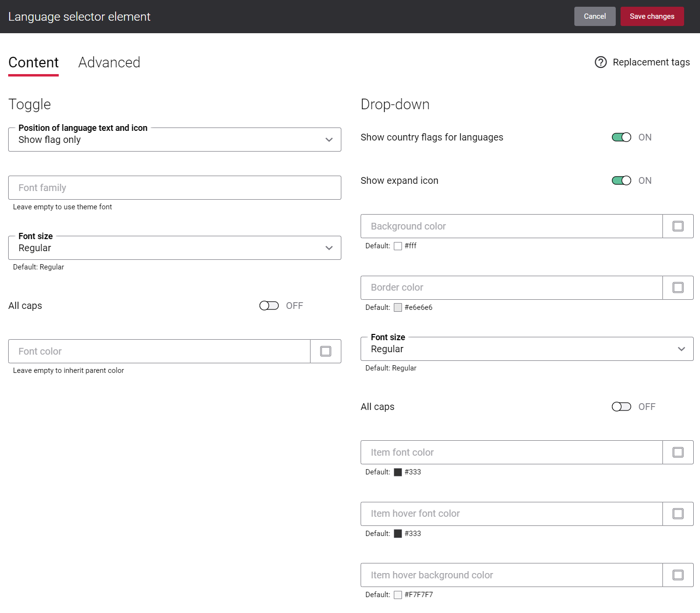
Task: Open color picker for Background color field
Action: [x=678, y=226]
